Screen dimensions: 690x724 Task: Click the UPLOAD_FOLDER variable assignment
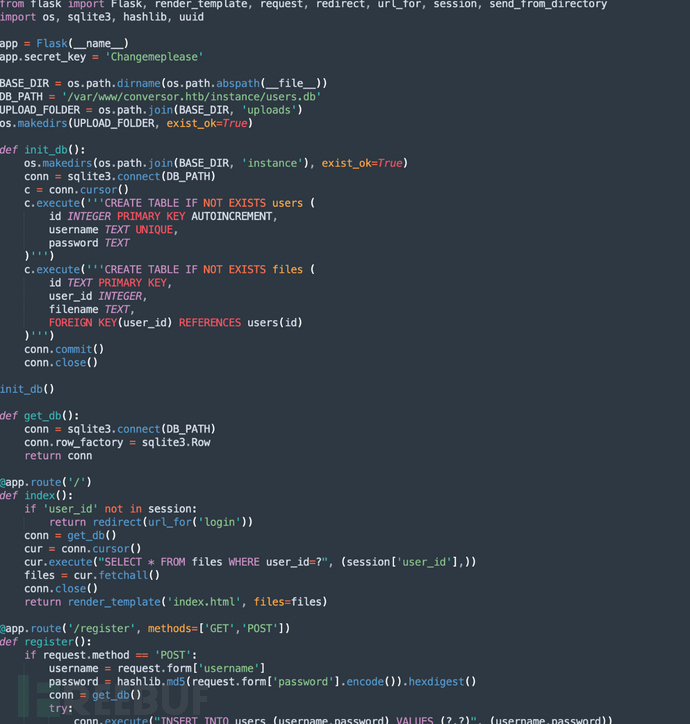tap(151, 110)
